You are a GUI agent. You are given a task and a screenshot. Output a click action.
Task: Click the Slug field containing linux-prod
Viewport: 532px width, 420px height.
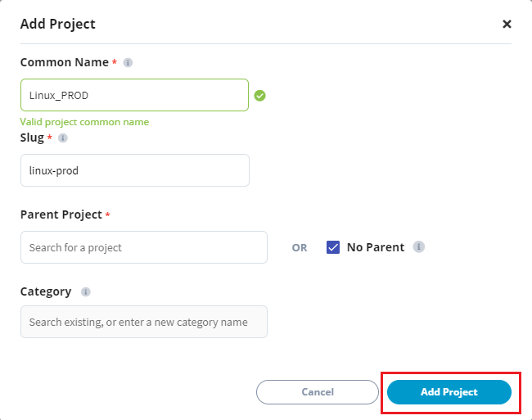click(x=134, y=170)
